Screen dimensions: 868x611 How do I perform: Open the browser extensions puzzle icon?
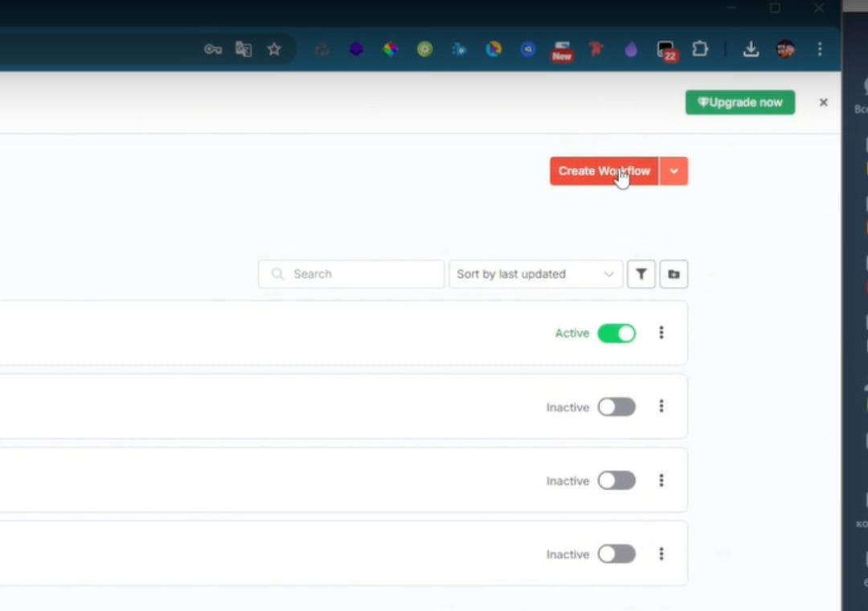pyautogui.click(x=700, y=49)
